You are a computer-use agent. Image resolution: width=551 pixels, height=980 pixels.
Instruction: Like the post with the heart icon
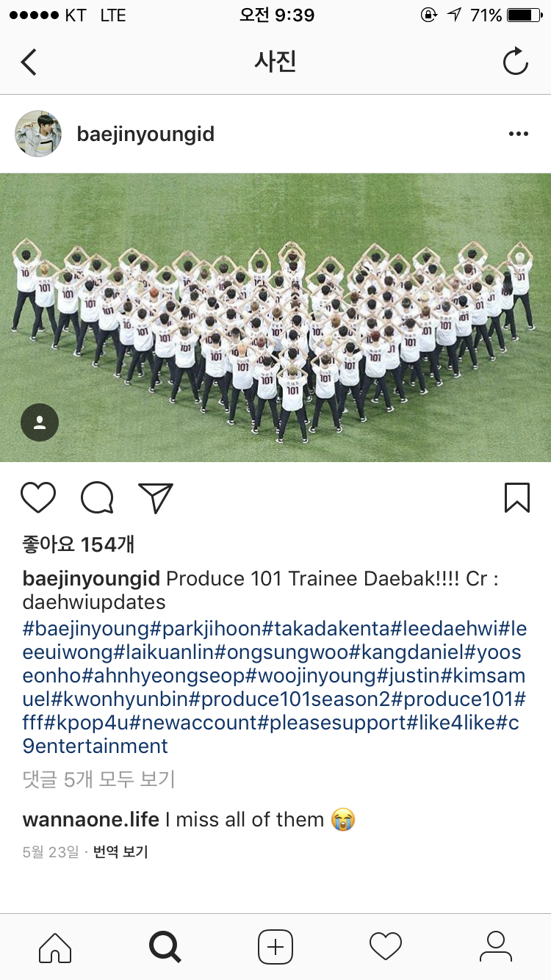tap(38, 497)
